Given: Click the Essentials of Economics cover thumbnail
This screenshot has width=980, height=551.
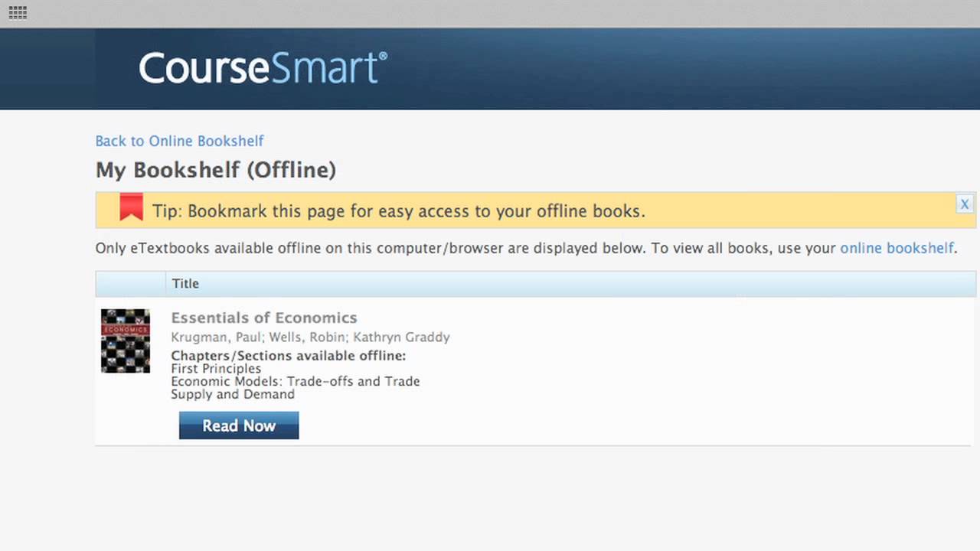Looking at the screenshot, I should [x=126, y=341].
